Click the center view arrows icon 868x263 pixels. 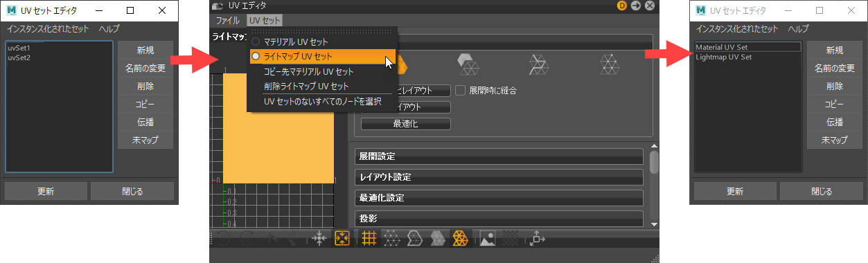319,239
